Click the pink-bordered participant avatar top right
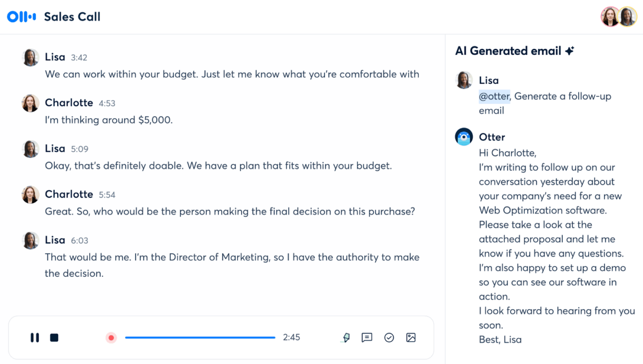Image resolution: width=643 pixels, height=364 pixels. point(610,16)
